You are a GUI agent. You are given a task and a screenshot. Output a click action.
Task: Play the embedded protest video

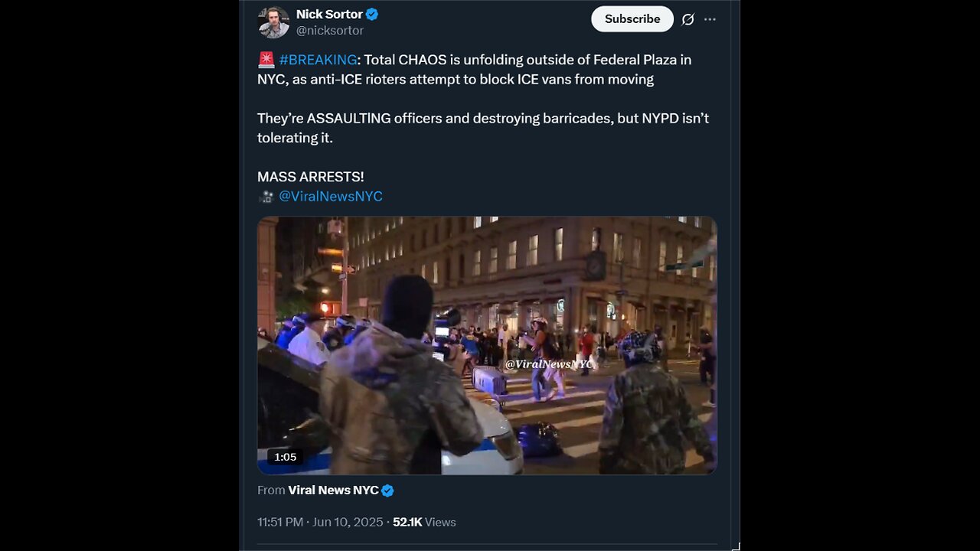point(487,345)
